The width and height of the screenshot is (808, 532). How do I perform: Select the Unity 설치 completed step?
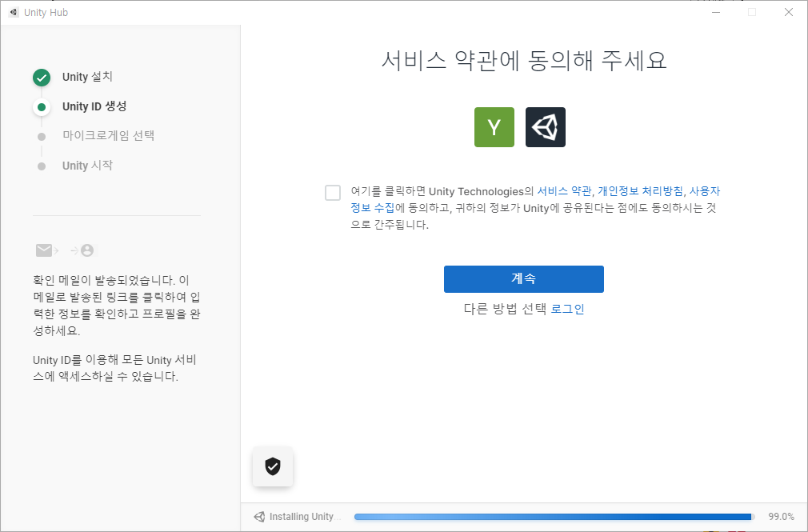click(x=88, y=77)
